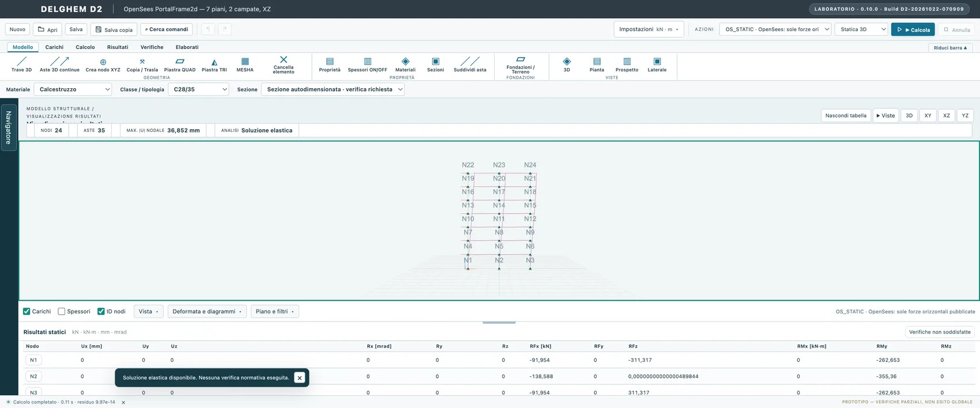Enable the Spessori checkbox
This screenshot has width=980, height=408.
pyautogui.click(x=62, y=311)
